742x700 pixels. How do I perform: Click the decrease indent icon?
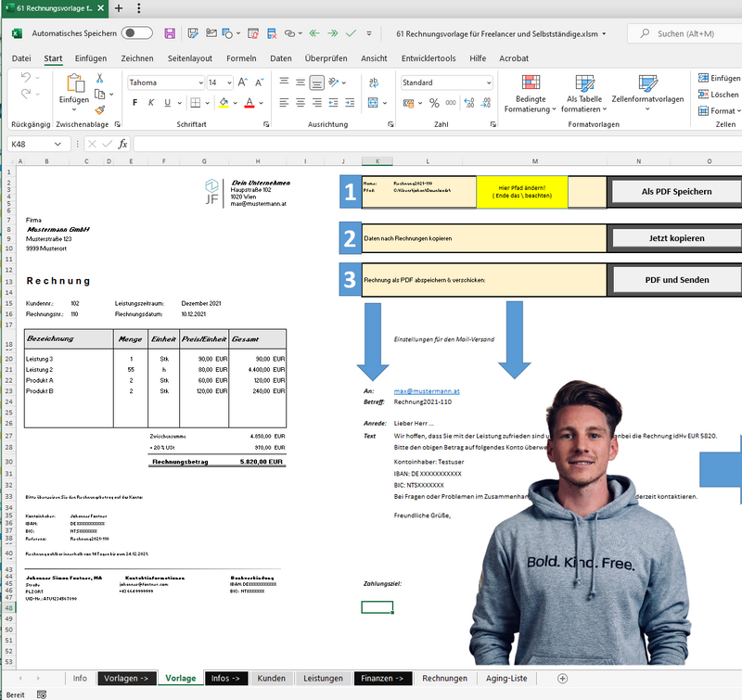click(334, 103)
